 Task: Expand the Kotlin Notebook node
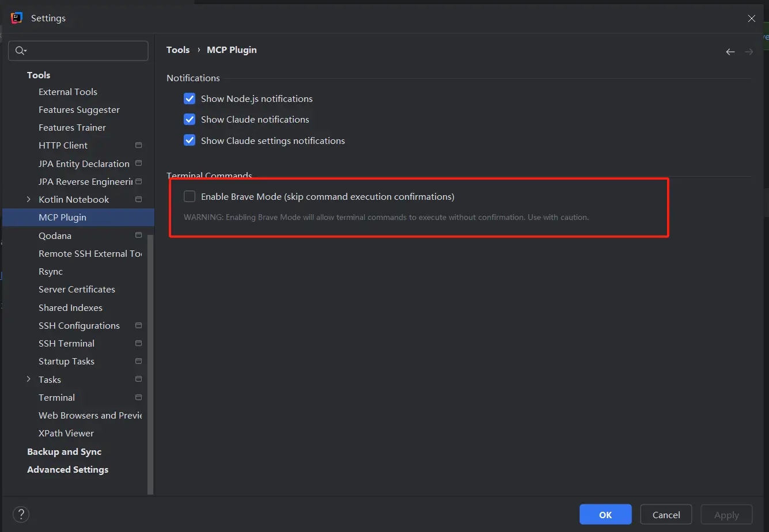click(x=29, y=199)
